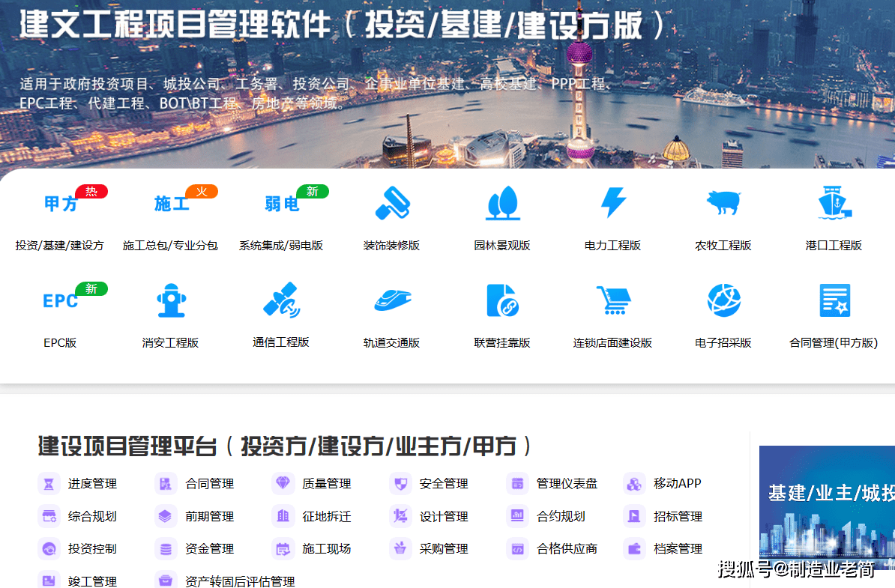Select the pig 农牧工程版 icon
Viewport: 895px width, 588px height.
(723, 202)
